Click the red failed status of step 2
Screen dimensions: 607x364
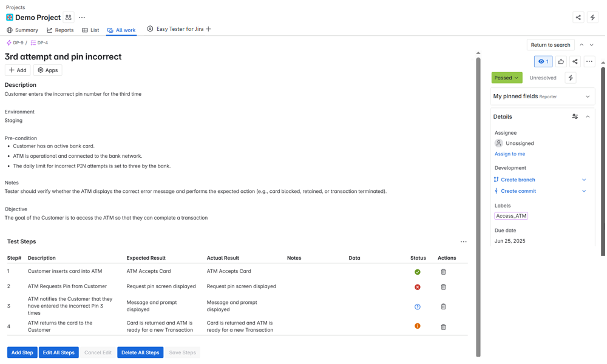point(418,287)
